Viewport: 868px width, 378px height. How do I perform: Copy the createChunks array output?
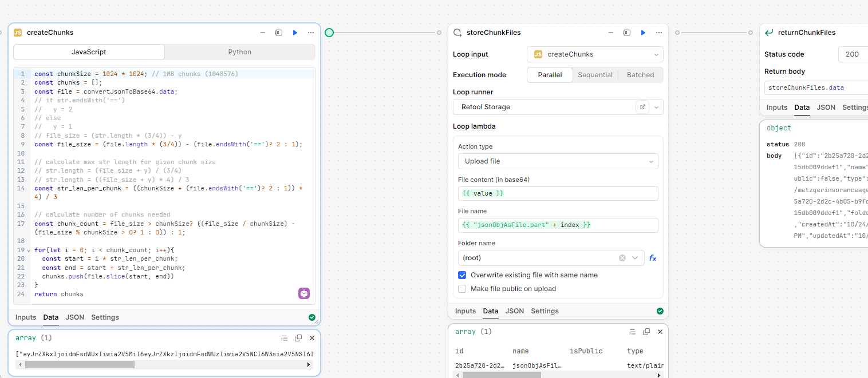298,337
